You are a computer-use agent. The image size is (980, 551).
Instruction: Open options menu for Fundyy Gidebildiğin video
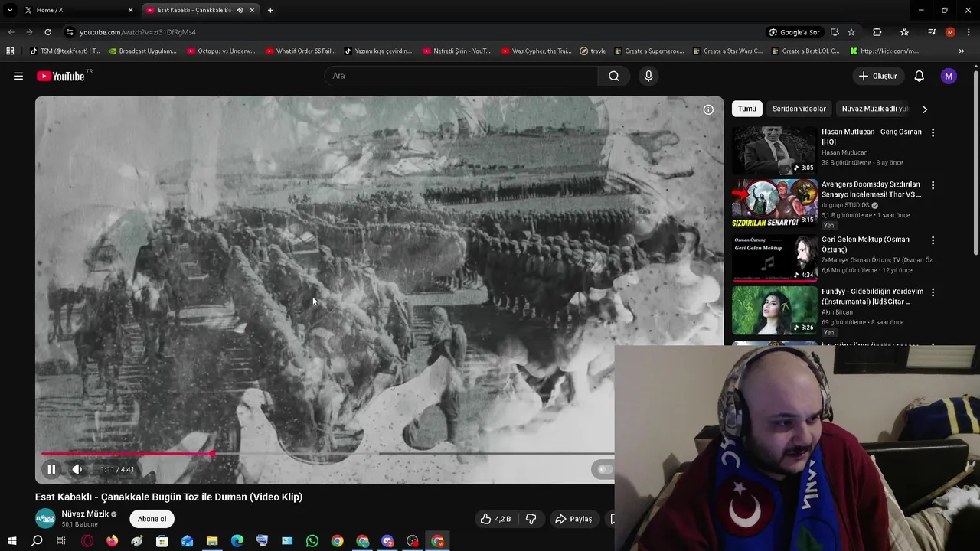(x=933, y=292)
